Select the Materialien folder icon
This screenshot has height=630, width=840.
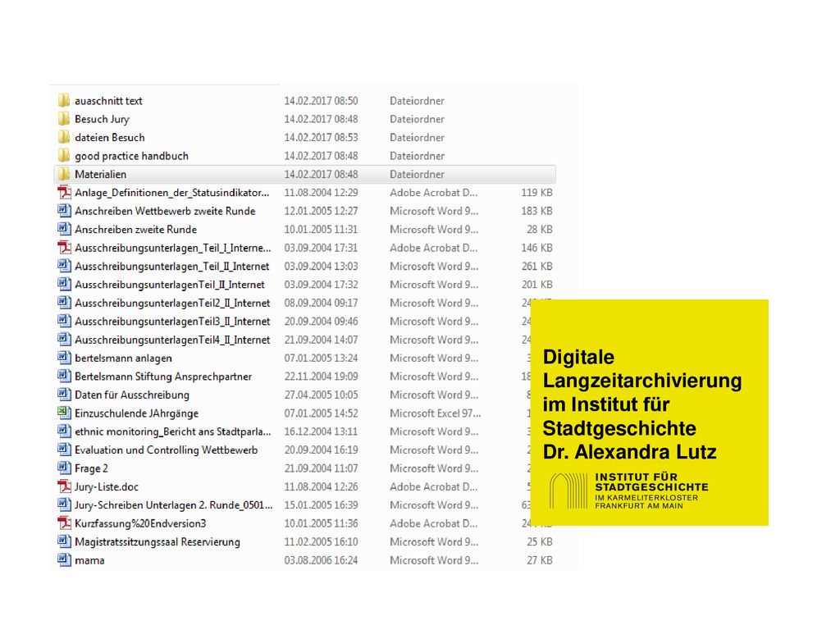click(x=64, y=174)
